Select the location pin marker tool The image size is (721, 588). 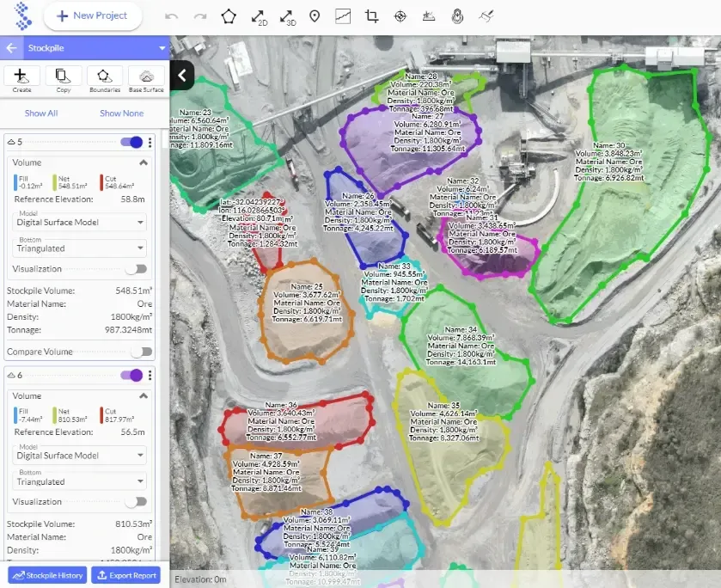pos(315,16)
